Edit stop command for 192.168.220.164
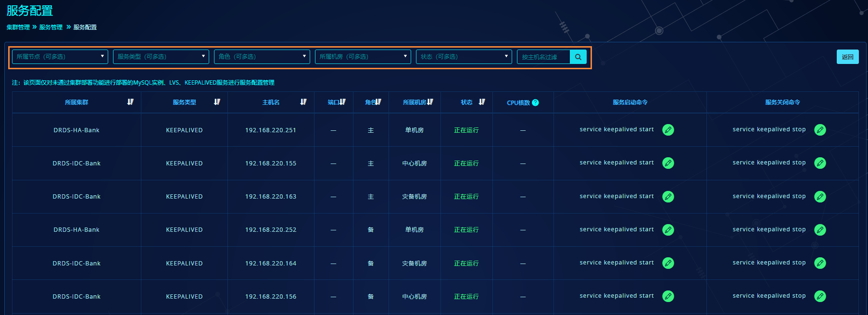The height and width of the screenshot is (315, 868). (820, 263)
